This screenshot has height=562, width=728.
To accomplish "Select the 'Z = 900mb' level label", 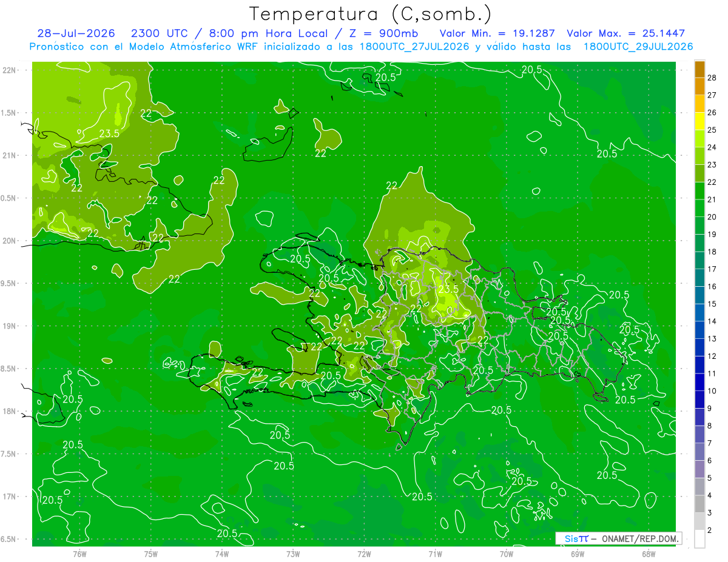I will [383, 33].
